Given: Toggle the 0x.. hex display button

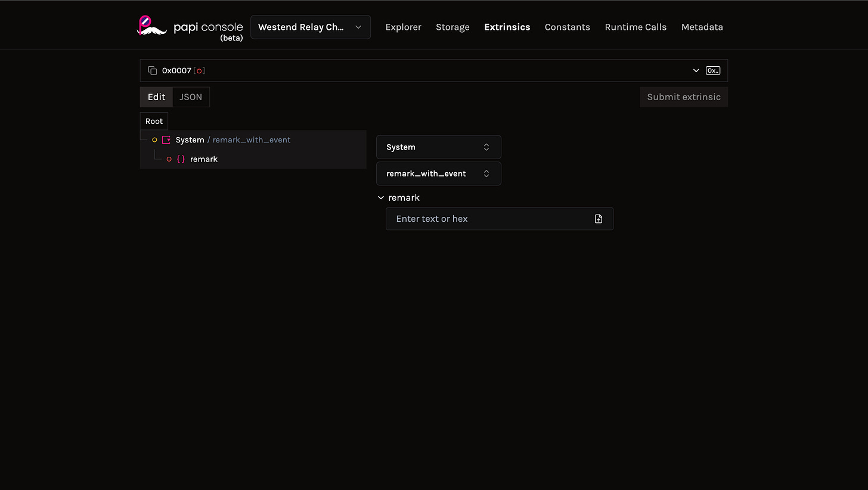Looking at the screenshot, I should (x=712, y=70).
